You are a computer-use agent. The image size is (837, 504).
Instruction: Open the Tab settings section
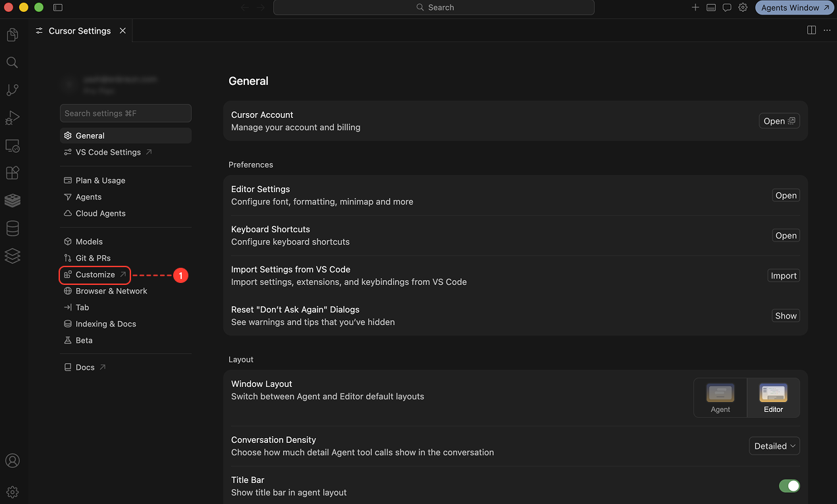[126, 307]
